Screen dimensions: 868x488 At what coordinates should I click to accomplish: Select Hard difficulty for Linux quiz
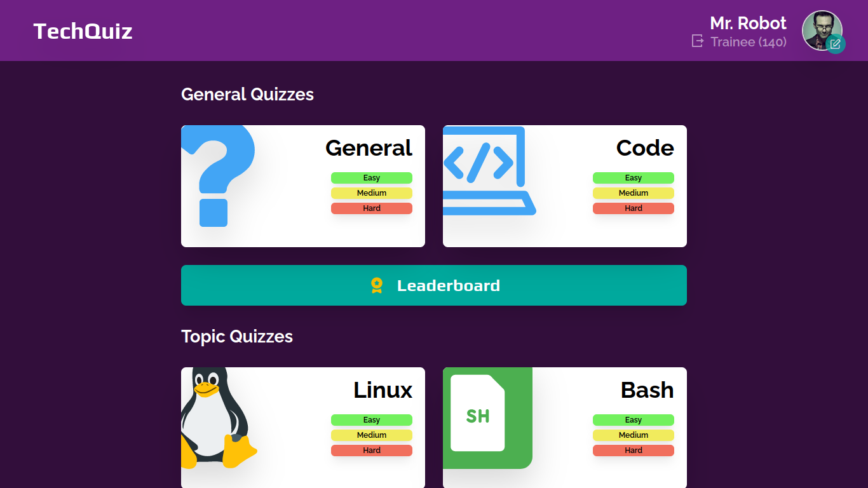[x=372, y=451]
